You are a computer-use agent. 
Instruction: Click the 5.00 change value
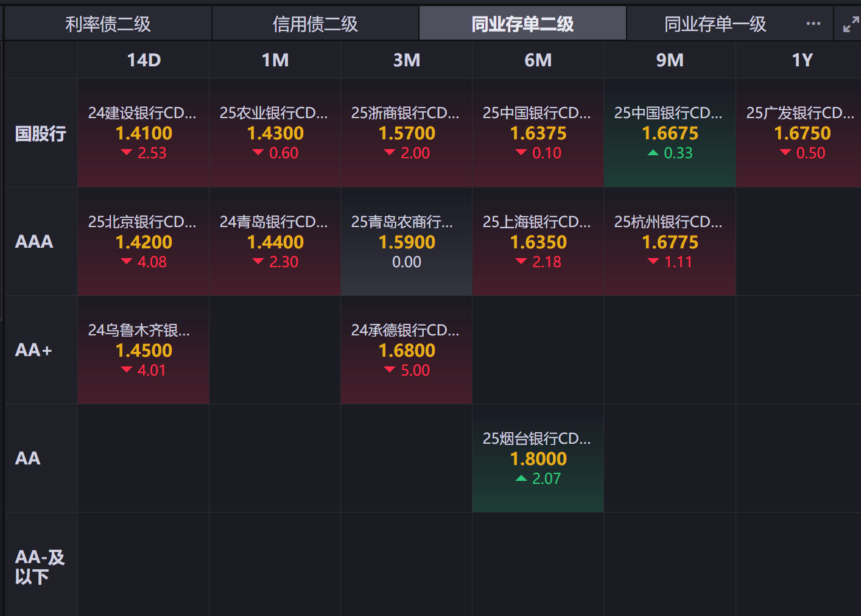(x=415, y=370)
